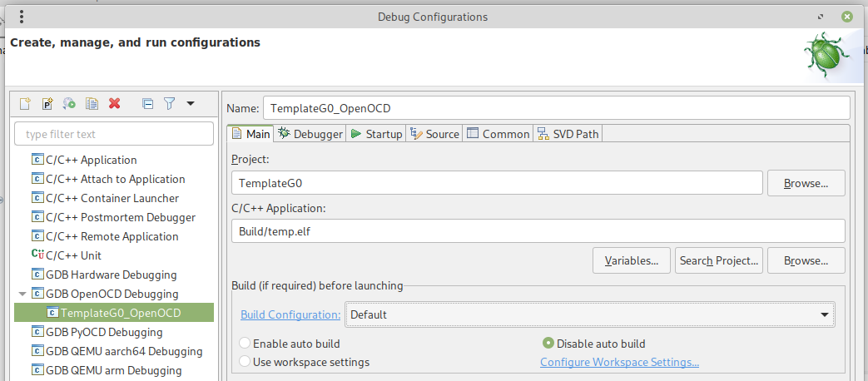Select Disable auto build option
Viewport: 868px width, 381px height.
[548, 344]
